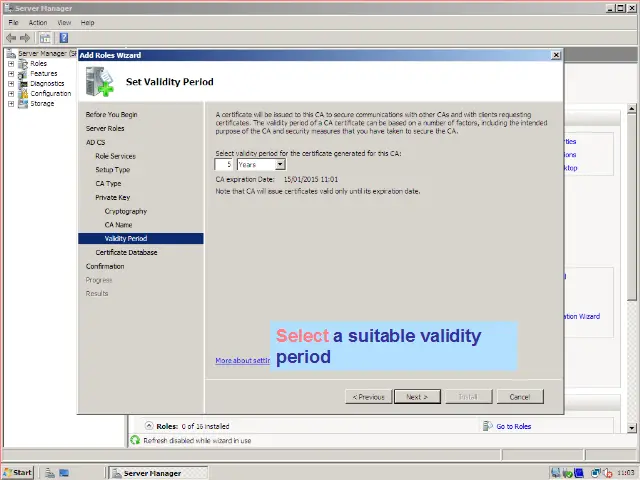Select the Validity Period step
The width and height of the screenshot is (640, 480).
point(141,239)
